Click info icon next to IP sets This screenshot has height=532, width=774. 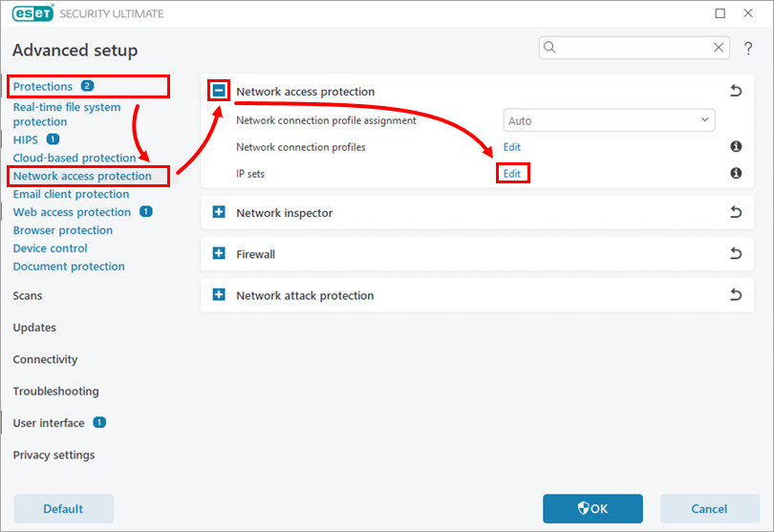point(736,173)
